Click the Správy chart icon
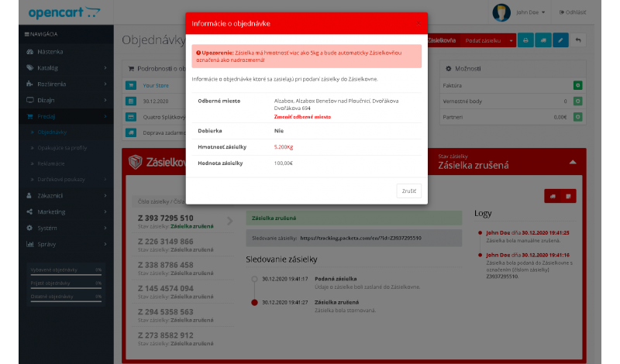The height and width of the screenshot is (364, 620). pos(29,244)
